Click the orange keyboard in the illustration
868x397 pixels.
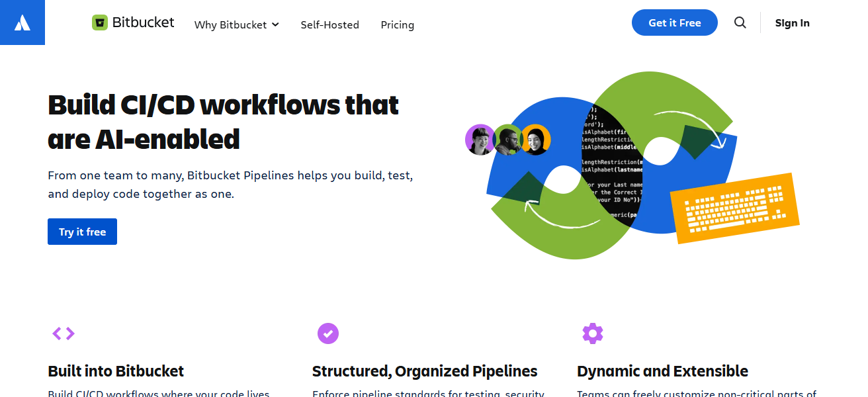click(734, 208)
